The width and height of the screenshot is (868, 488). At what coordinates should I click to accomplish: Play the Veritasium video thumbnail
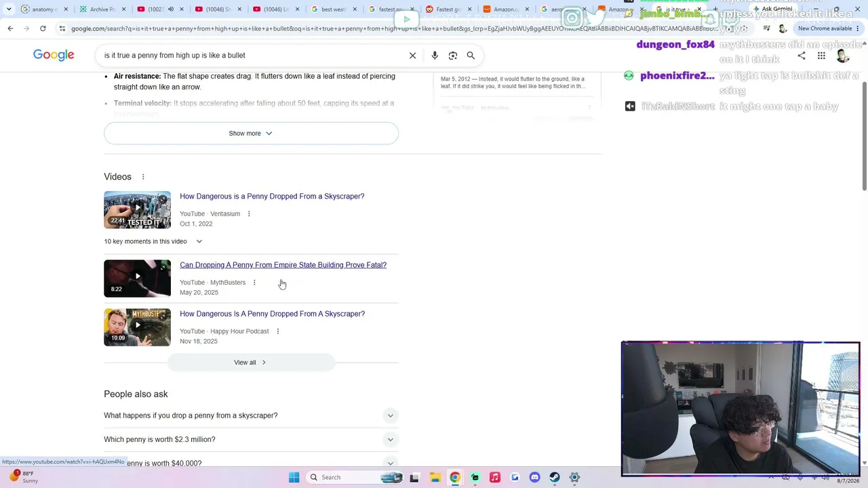coord(137,210)
